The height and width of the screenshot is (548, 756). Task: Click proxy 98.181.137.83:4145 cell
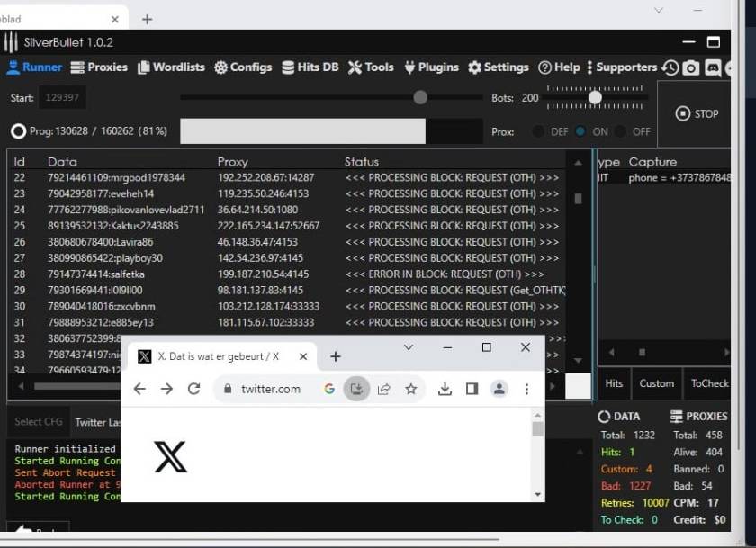pyautogui.click(x=260, y=290)
